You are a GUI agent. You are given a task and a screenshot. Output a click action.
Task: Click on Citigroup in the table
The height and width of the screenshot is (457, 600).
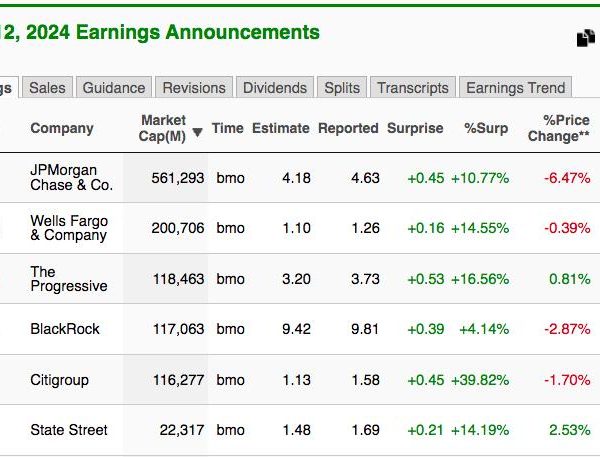point(59,380)
